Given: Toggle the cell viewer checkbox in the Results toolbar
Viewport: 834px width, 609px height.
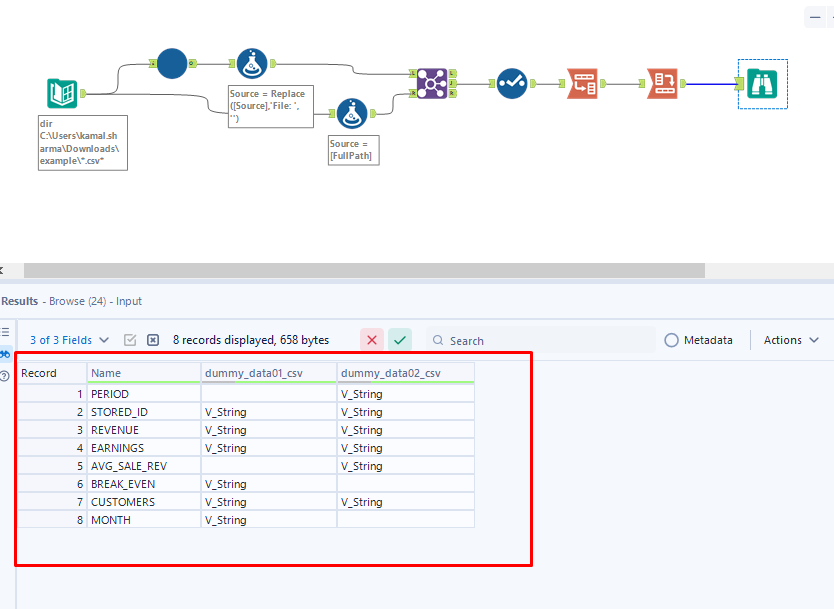Looking at the screenshot, I should click(x=130, y=340).
